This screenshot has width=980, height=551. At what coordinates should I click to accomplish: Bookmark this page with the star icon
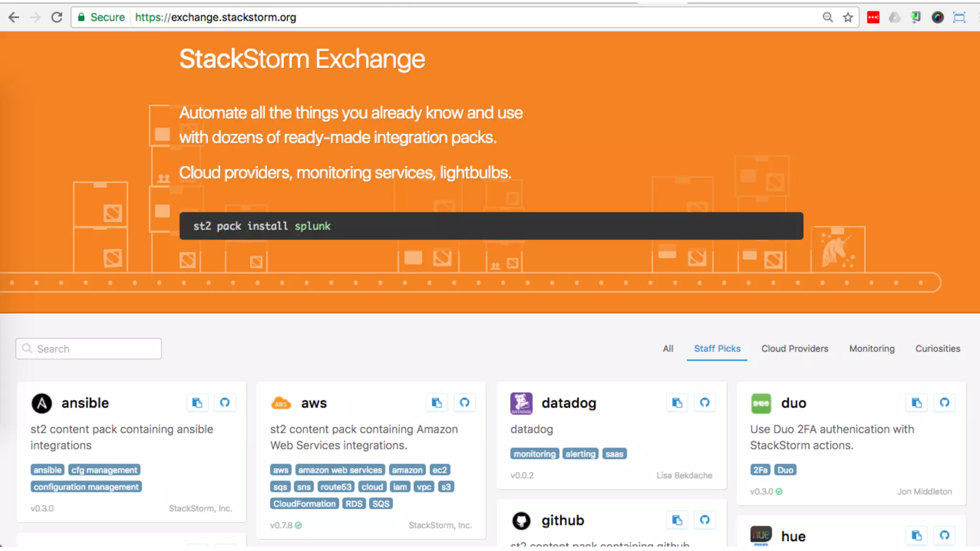click(x=848, y=17)
